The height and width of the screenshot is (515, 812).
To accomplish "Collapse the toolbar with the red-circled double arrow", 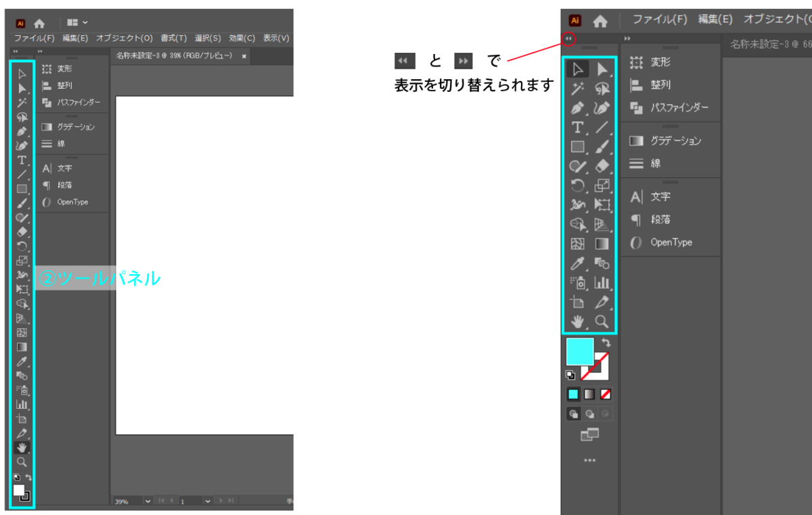I will 568,39.
